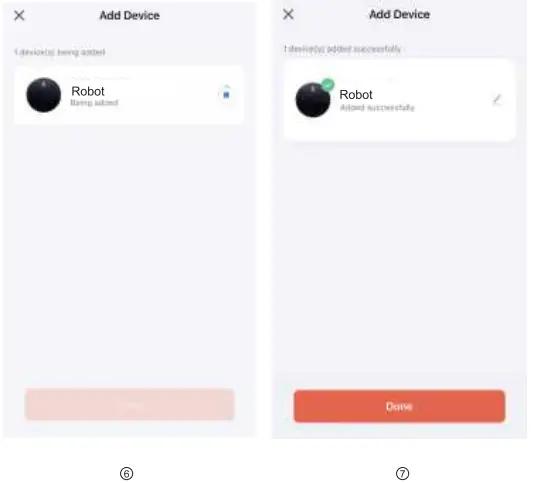The width and height of the screenshot is (536, 483).
Task: Tap the pencil edit icon beside Robot
Action: click(x=497, y=99)
